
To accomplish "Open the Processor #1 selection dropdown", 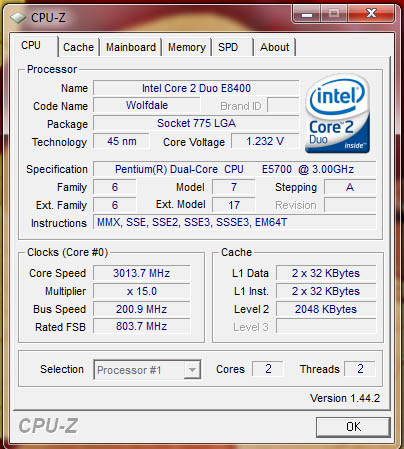I will point(147,369).
